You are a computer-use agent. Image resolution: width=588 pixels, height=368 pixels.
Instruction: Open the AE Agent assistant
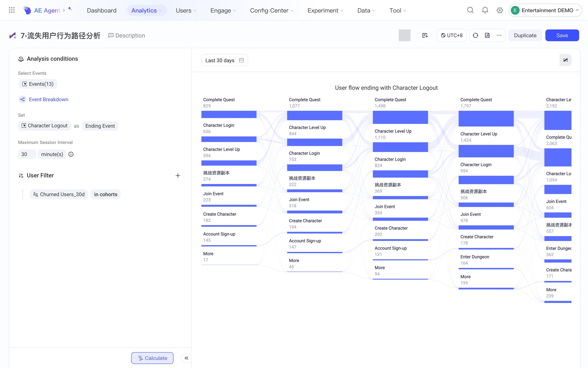(x=47, y=10)
